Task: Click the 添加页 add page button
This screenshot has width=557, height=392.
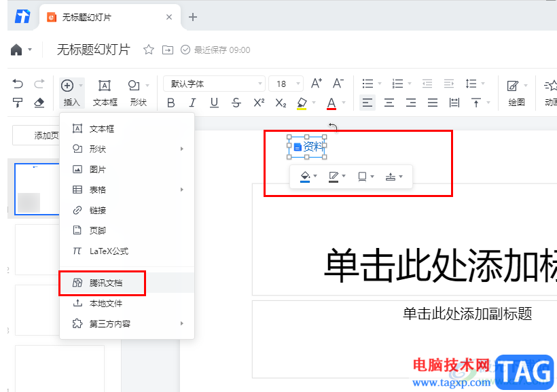Action: coord(36,135)
